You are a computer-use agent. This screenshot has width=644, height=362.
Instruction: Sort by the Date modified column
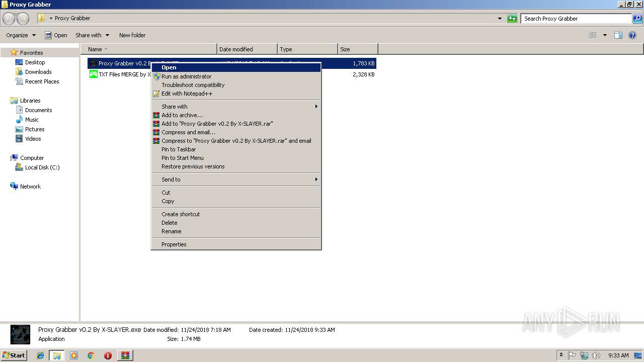coord(247,49)
